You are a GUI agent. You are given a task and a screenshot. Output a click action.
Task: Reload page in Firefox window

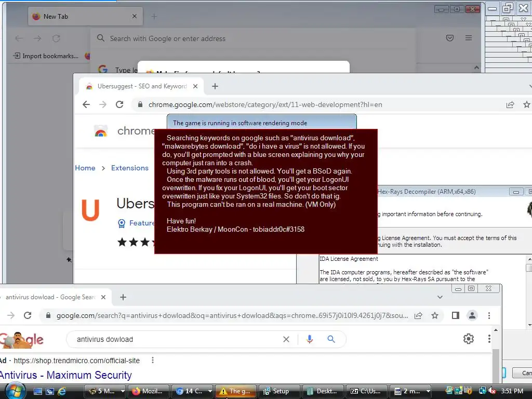point(56,38)
